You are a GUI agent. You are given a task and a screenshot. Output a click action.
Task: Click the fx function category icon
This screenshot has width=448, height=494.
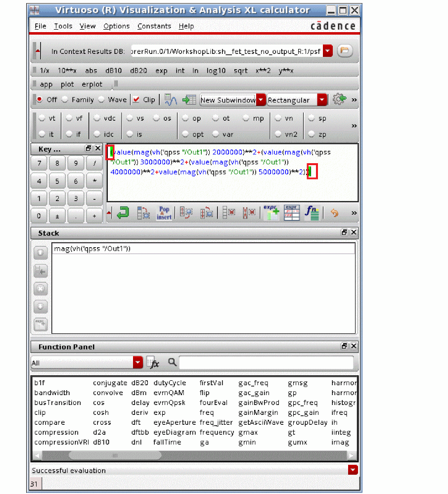click(x=153, y=362)
